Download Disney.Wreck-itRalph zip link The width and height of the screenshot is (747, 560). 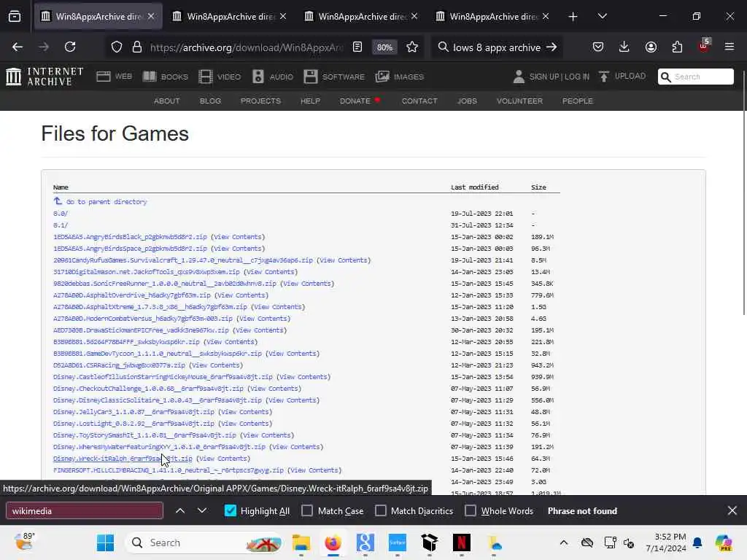pyautogui.click(x=123, y=459)
